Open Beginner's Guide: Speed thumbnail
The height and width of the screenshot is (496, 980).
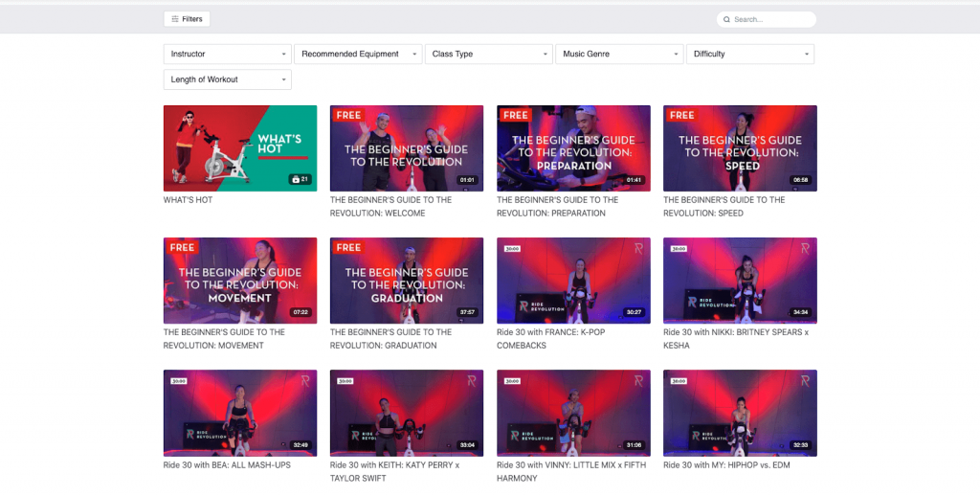click(740, 148)
